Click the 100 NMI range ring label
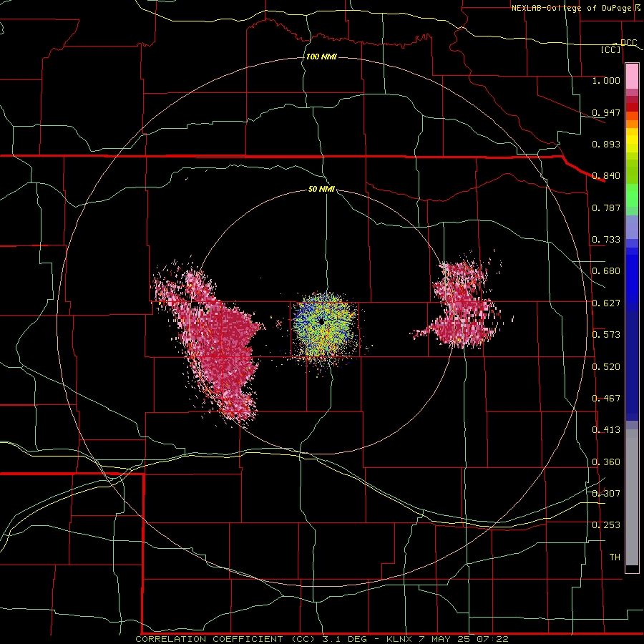644x644 pixels. 321,57
